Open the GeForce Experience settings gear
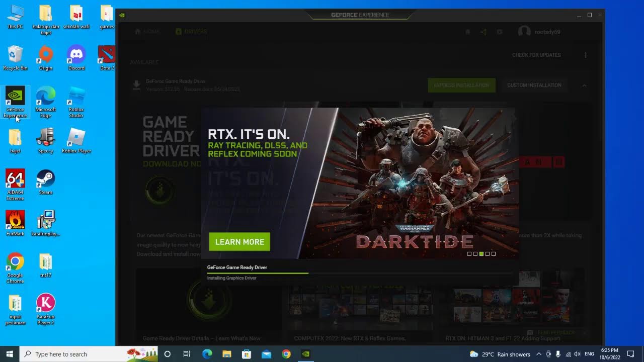This screenshot has height=362, width=644. 500,32
